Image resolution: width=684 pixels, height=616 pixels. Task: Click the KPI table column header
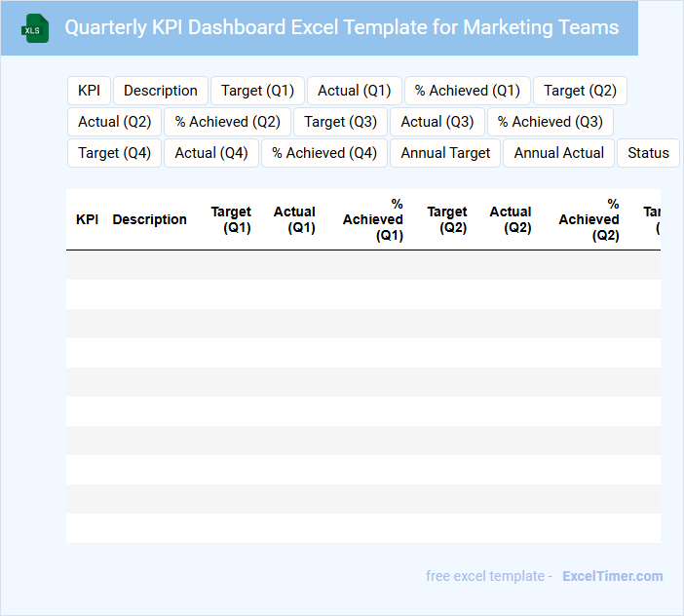pyautogui.click(x=87, y=219)
